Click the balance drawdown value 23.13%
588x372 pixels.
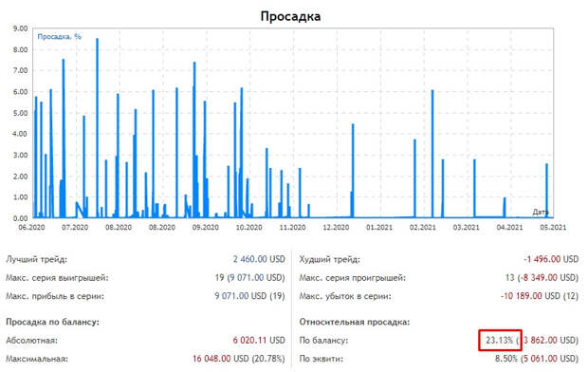pyautogui.click(x=500, y=341)
